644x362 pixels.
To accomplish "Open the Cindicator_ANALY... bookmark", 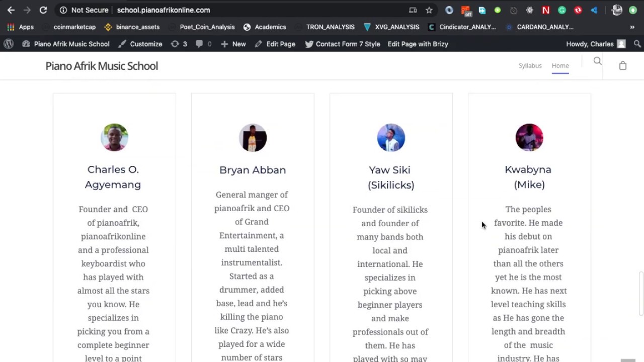I will click(462, 27).
